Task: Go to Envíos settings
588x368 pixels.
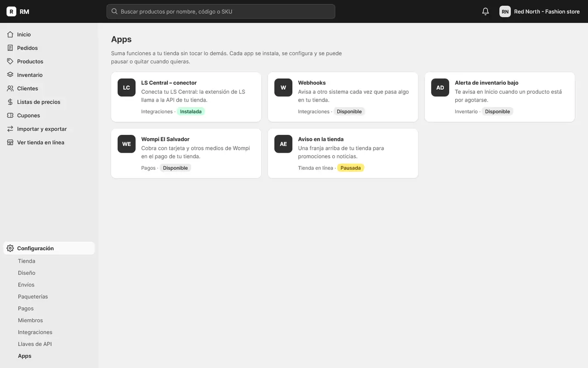Action: pos(26,285)
